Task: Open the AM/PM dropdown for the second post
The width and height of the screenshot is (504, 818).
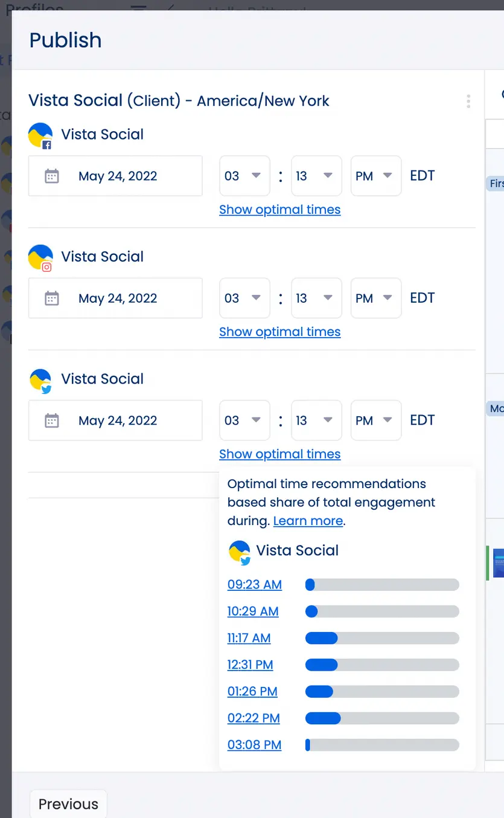Action: click(x=375, y=298)
